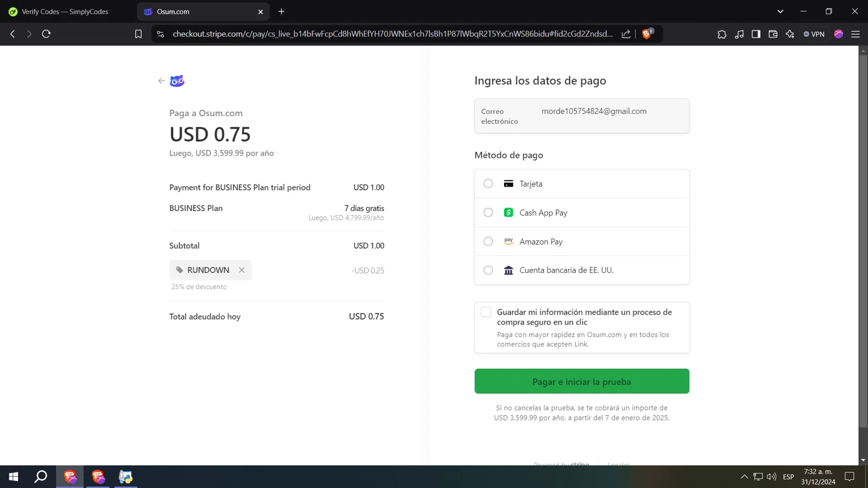
Task: Toggle the Brave VPN button
Action: tap(814, 34)
